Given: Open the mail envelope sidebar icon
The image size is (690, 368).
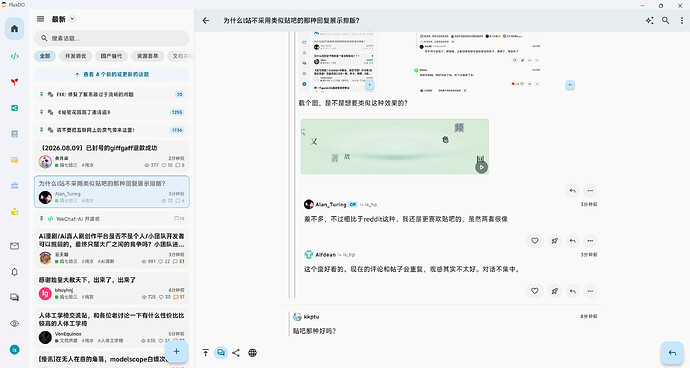Looking at the screenshot, I should pyautogui.click(x=15, y=246).
